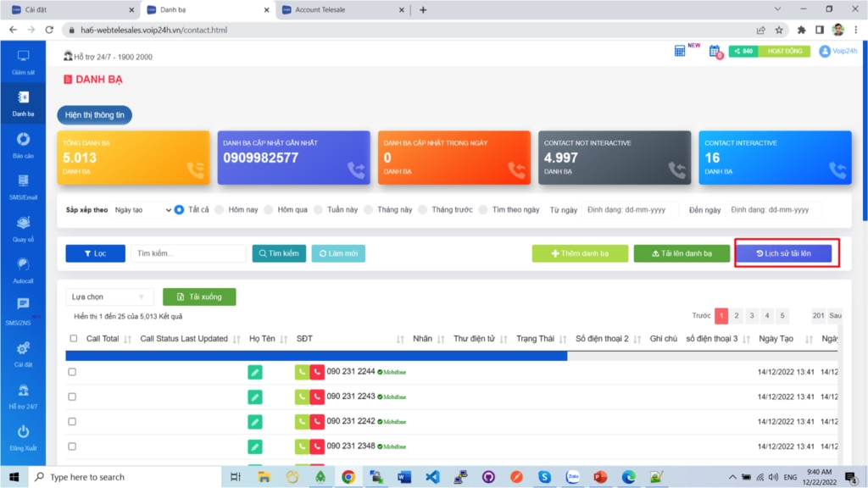Go to page 2 of contacts

pyautogui.click(x=737, y=315)
